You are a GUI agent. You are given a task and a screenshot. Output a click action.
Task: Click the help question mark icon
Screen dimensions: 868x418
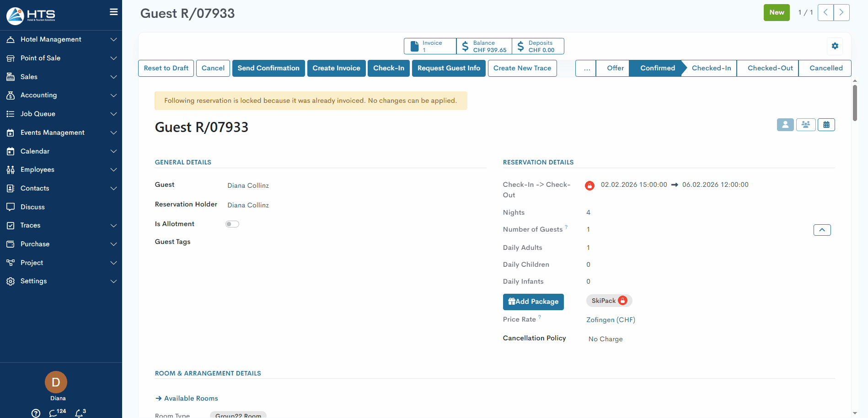[x=36, y=413]
